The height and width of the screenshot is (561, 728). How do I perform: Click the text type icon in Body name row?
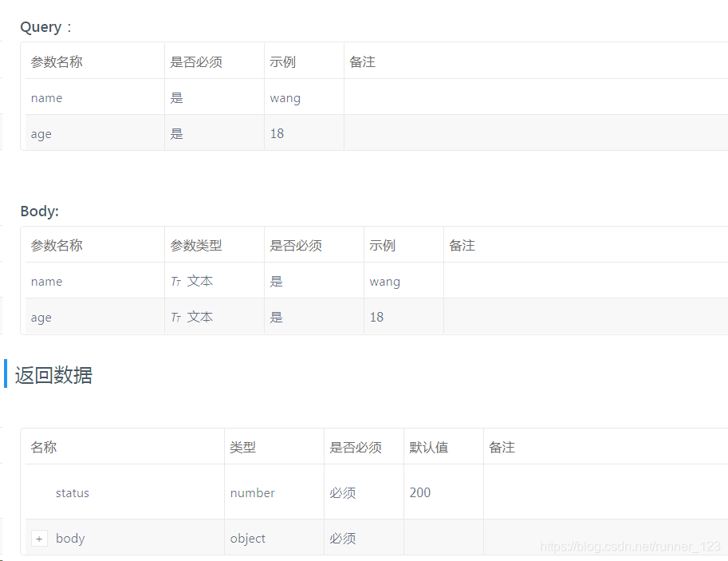[176, 282]
